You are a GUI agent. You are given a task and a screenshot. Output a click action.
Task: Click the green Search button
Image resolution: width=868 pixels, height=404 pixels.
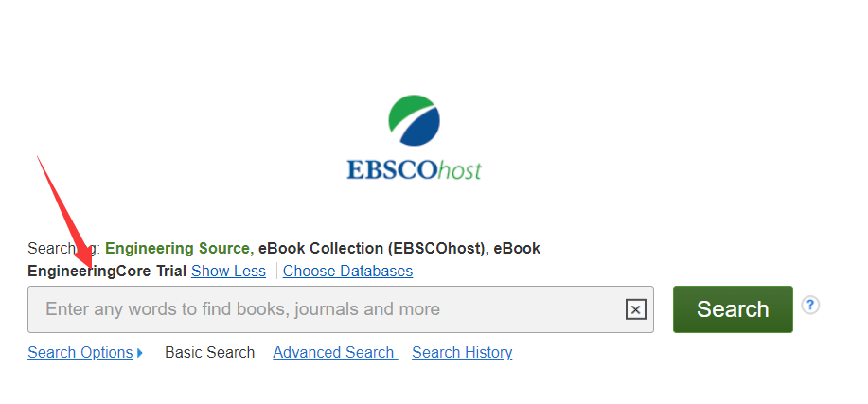(733, 308)
